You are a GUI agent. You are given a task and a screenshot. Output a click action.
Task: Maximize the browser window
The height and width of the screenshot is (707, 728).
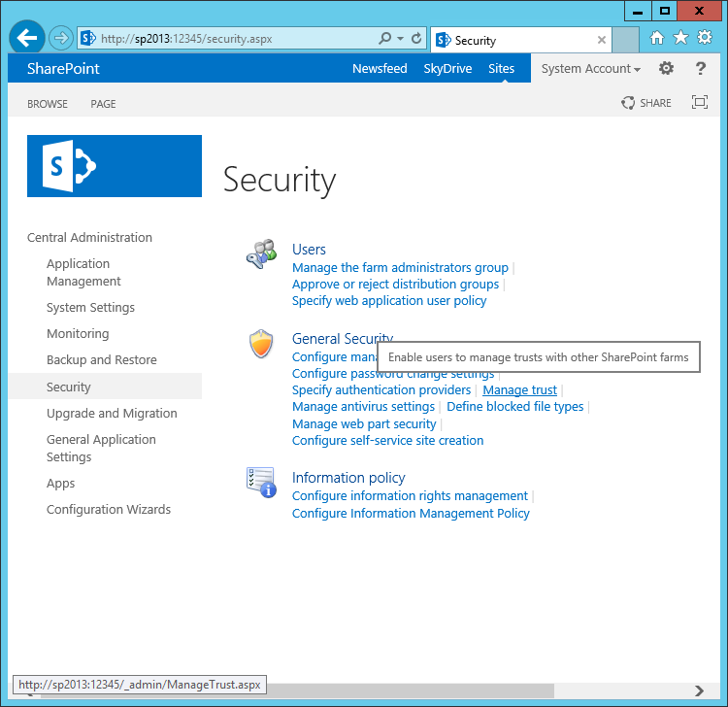pyautogui.click(x=665, y=11)
